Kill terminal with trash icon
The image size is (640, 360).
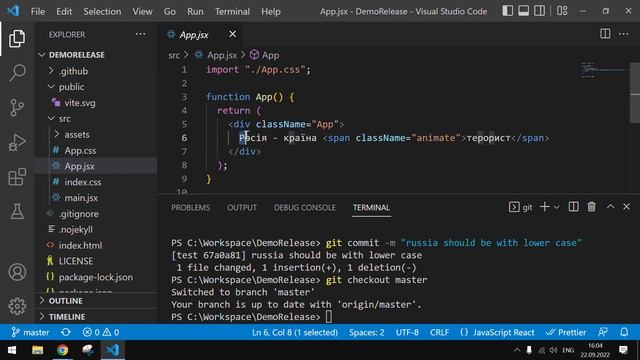pos(591,207)
